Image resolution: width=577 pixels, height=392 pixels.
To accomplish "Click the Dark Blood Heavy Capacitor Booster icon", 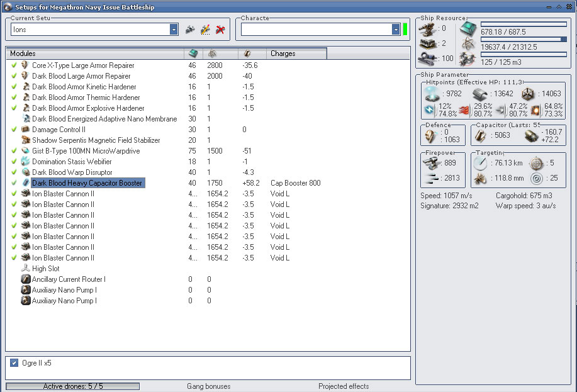I will click(x=25, y=182).
